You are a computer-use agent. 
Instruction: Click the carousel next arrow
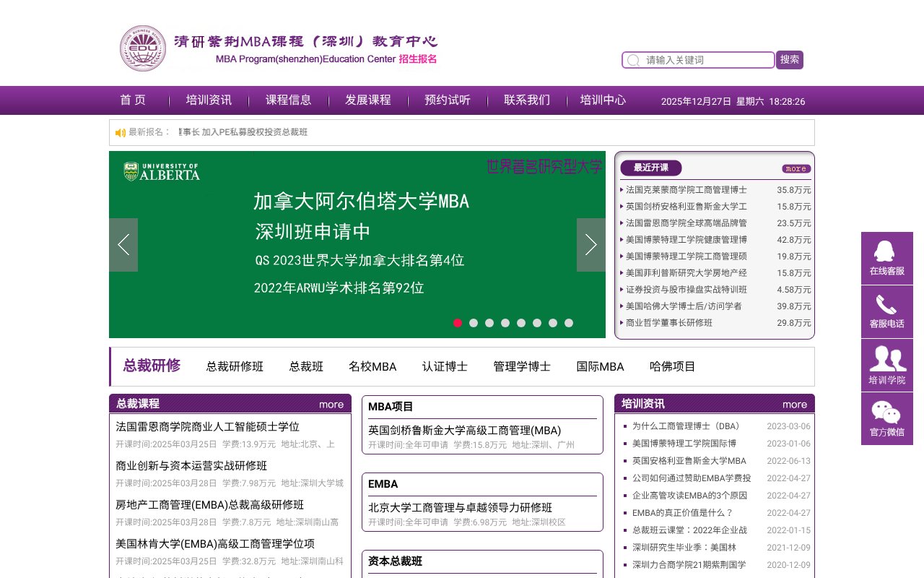pos(590,244)
